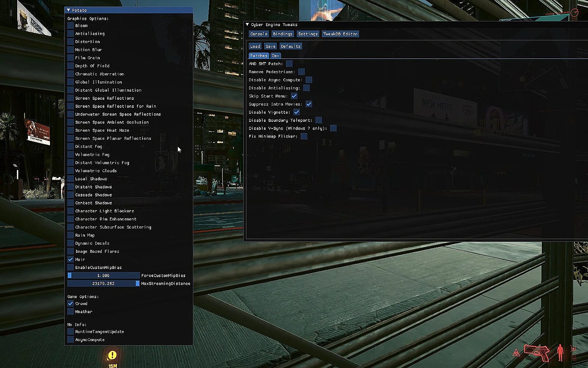Toggle Film Grain checkbox

[71, 58]
